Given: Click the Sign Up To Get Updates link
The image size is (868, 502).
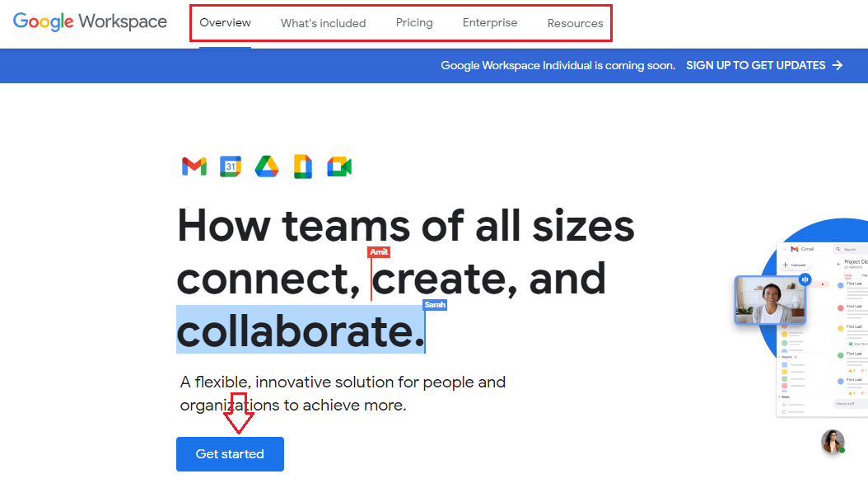Looking at the screenshot, I should pos(755,65).
